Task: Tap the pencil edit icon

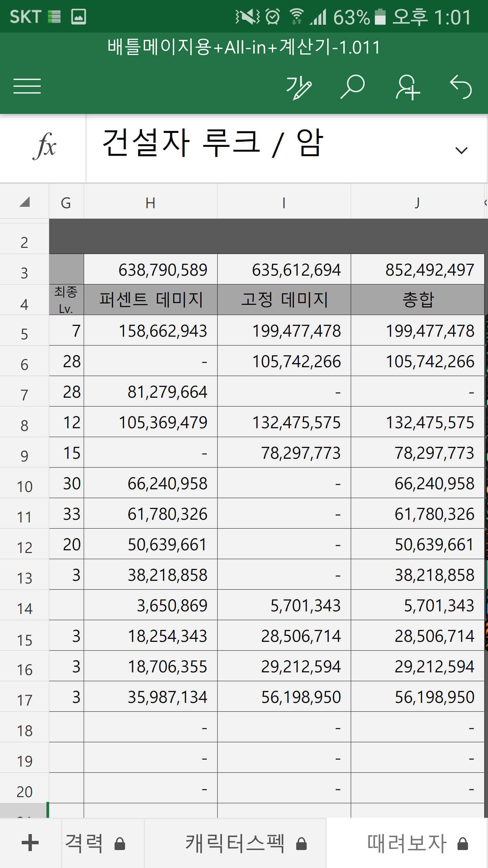Action: (299, 87)
